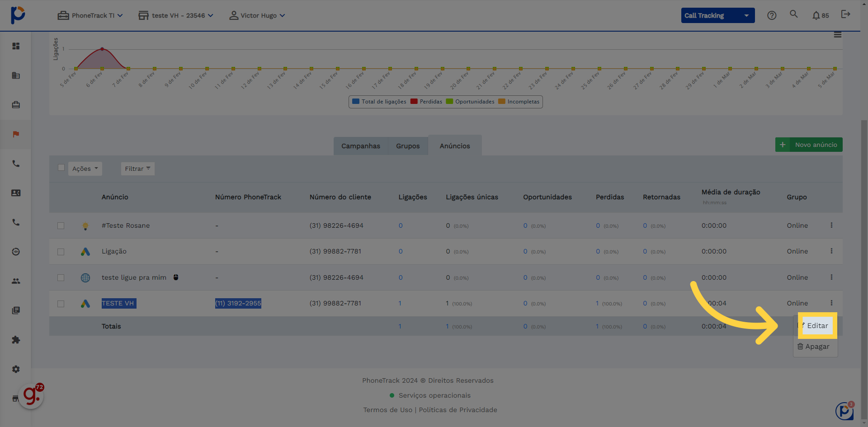Open the first phone icon in sidebar
This screenshot has height=427, width=868.
coord(16,164)
